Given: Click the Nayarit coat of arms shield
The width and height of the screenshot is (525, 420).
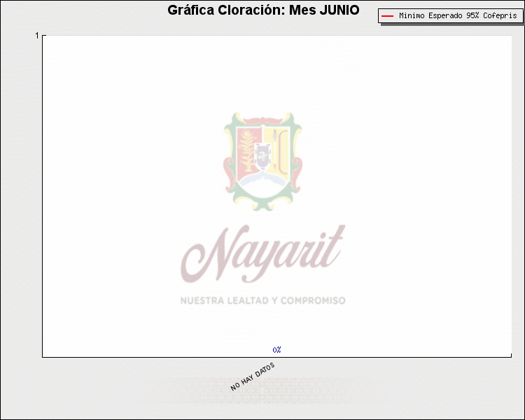Looking at the screenshot, I should (262, 161).
